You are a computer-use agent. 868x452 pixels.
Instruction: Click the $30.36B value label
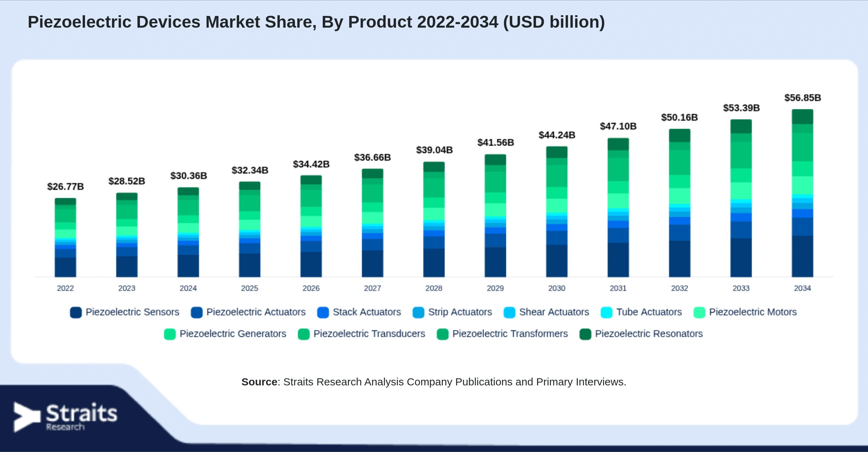(x=188, y=176)
